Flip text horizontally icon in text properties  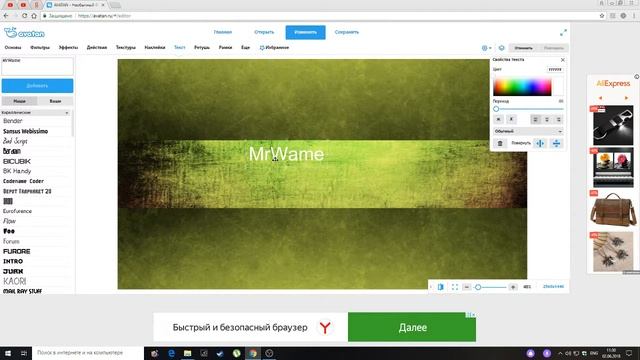click(x=540, y=143)
